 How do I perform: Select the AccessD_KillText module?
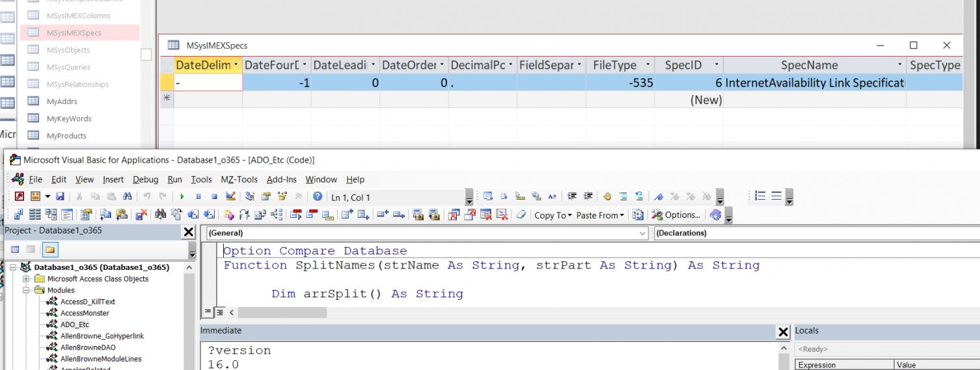point(88,302)
